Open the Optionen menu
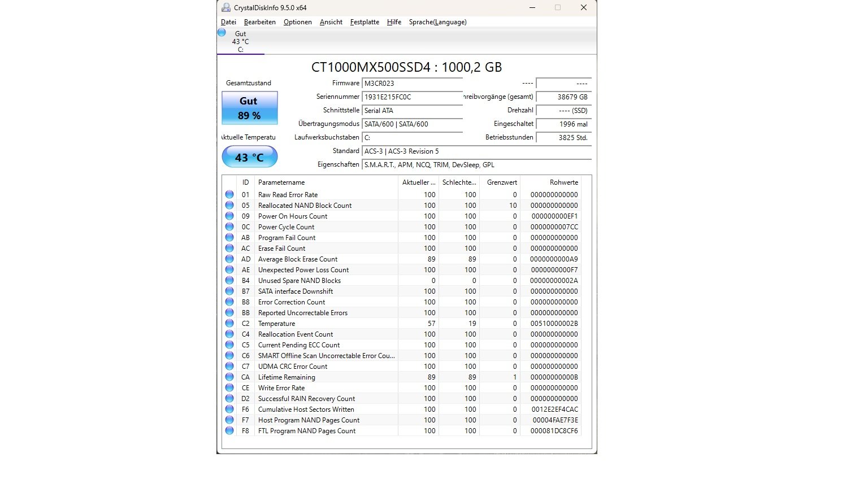 pos(298,22)
